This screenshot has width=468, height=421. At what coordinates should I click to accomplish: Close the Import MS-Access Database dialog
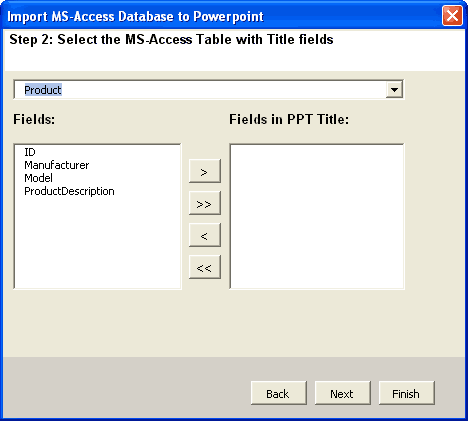(x=452, y=15)
